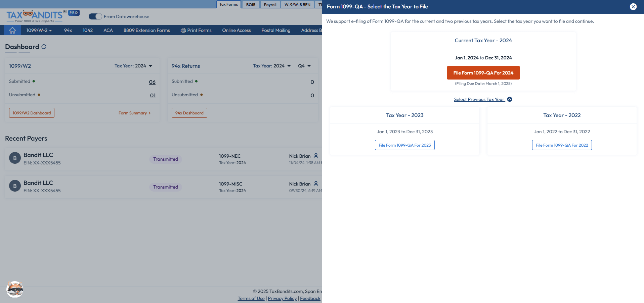Open the ACA menu
Image resolution: width=644 pixels, height=303 pixels.
click(108, 30)
